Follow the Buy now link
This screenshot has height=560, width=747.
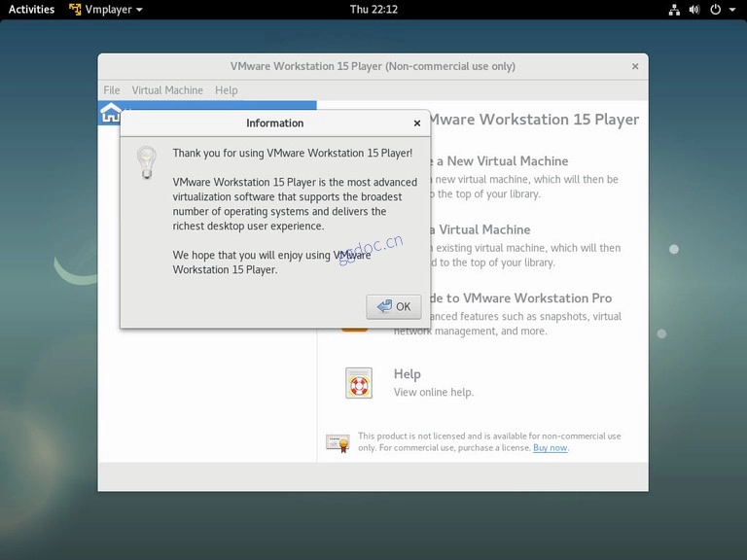click(x=551, y=447)
